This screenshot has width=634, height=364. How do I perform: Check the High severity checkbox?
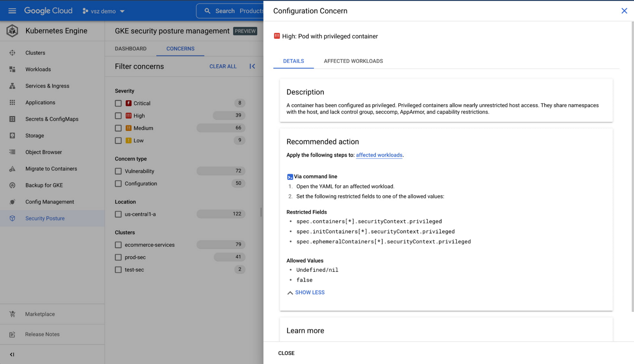[118, 116]
